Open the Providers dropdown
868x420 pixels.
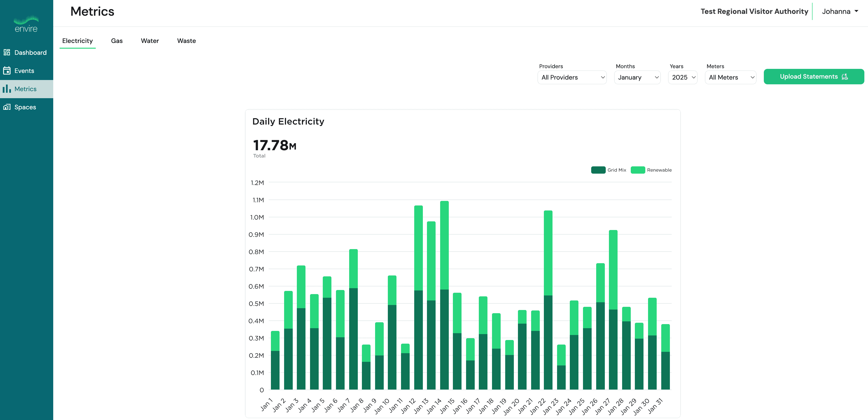[572, 77]
